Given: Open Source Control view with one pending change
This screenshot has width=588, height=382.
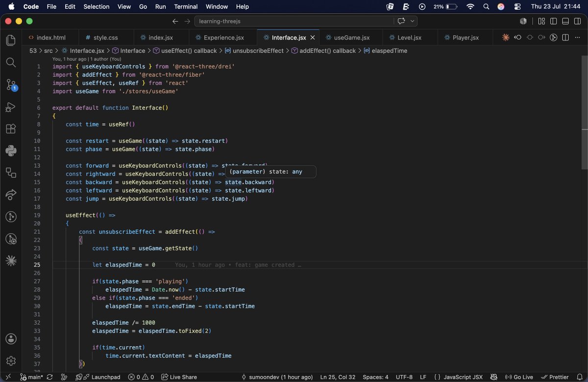Looking at the screenshot, I should click(11, 85).
